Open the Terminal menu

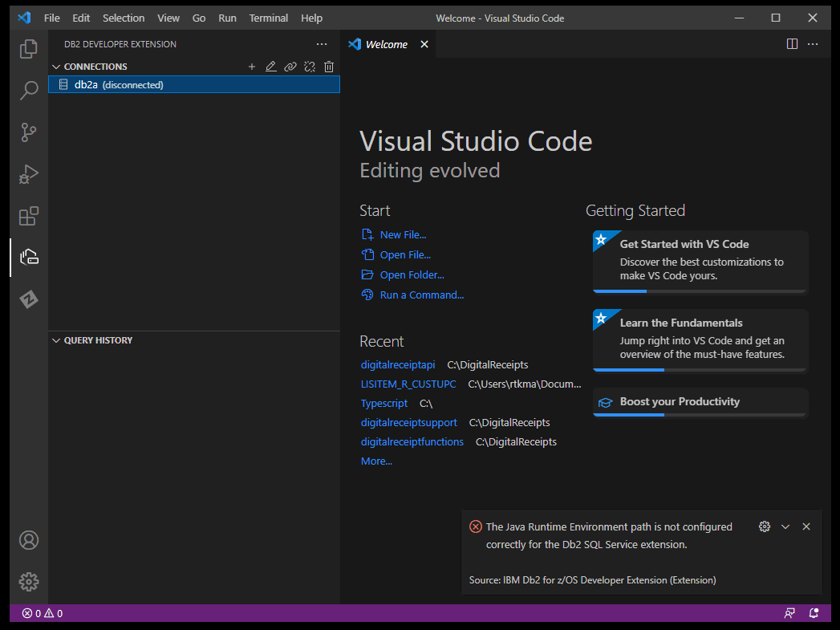point(269,18)
